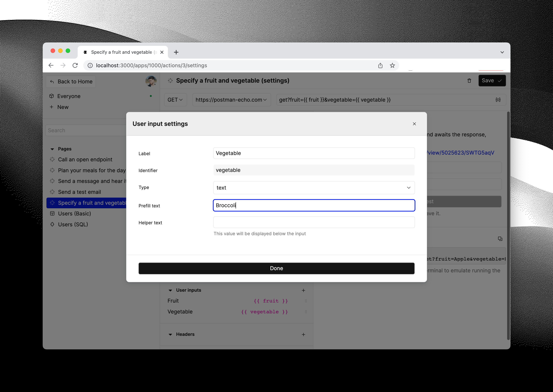Viewport: 553px width, 392px height.
Task: Click the database icon beside Users (SQL)
Action: tap(52, 224)
